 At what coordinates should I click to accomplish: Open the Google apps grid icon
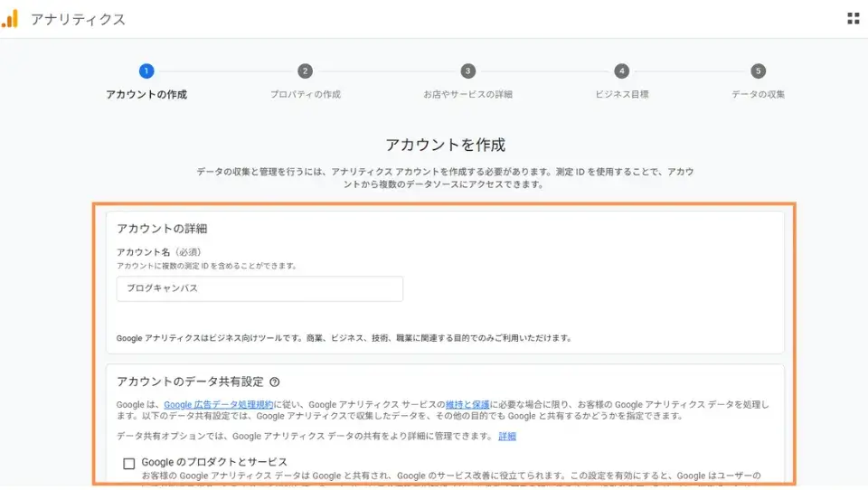click(x=853, y=18)
